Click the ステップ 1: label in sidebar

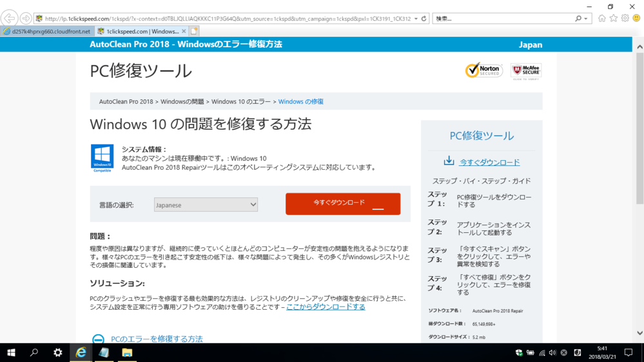[x=438, y=199]
